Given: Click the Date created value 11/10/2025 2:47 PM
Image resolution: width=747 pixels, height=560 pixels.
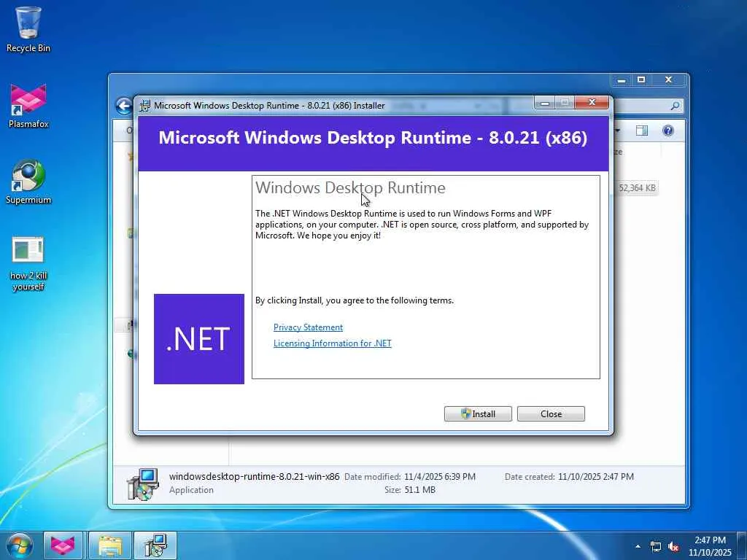Looking at the screenshot, I should click(595, 477).
